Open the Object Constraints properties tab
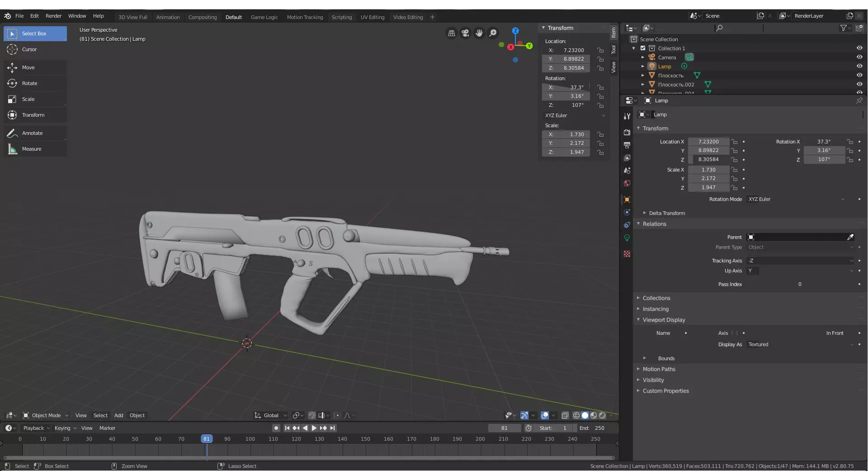Viewport: 868px width, 471px height. (627, 225)
